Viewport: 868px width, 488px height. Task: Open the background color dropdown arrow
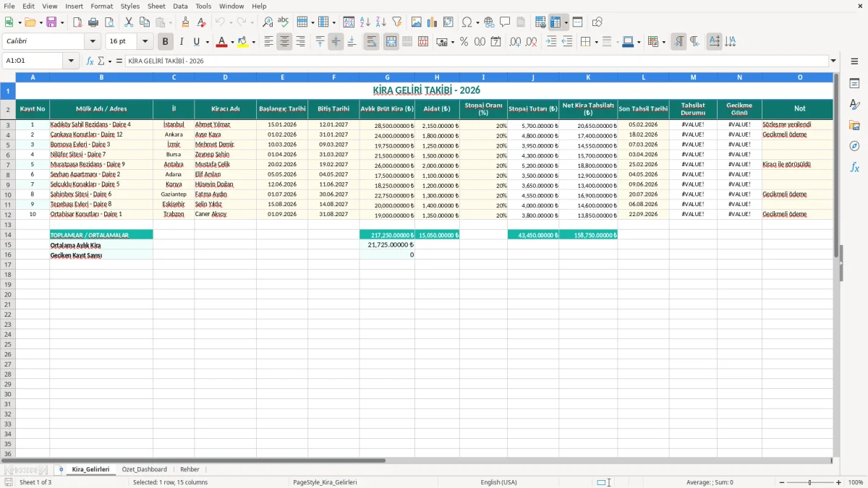[253, 42]
